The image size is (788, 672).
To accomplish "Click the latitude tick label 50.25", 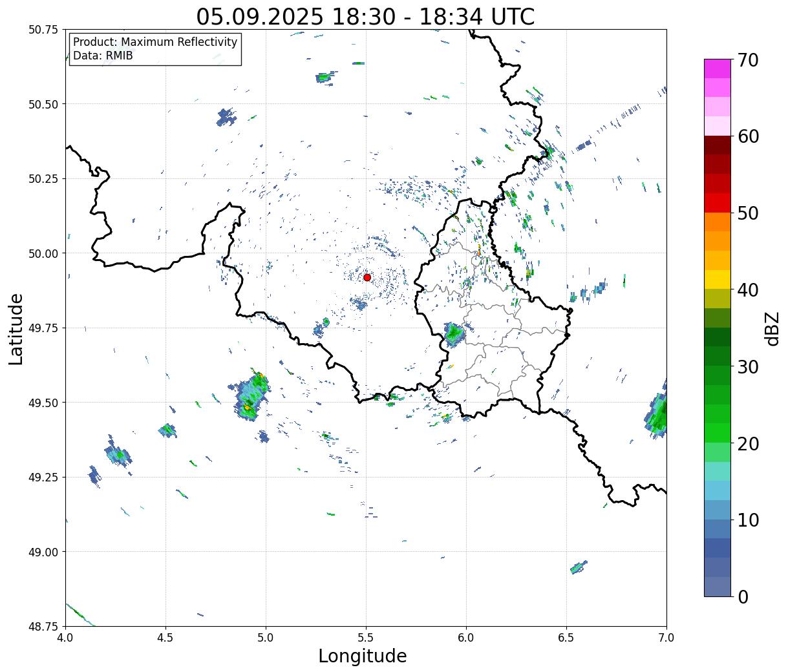I will [x=43, y=179].
